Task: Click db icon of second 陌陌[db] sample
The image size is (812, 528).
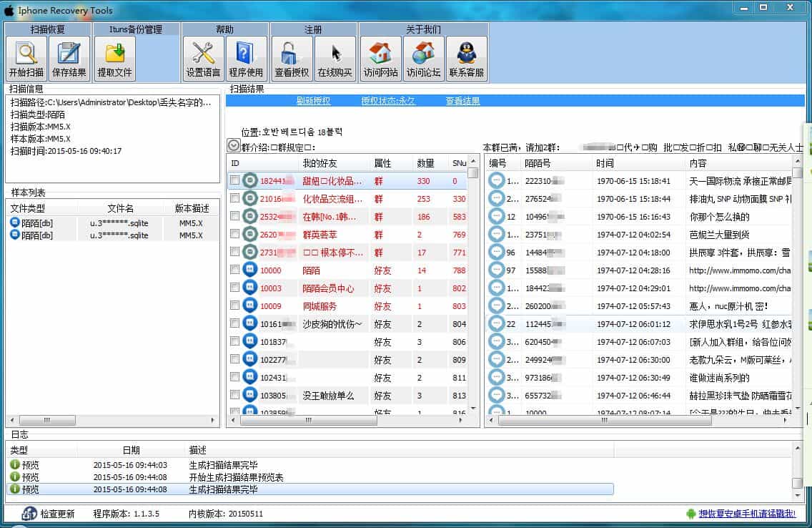Action: (15, 235)
